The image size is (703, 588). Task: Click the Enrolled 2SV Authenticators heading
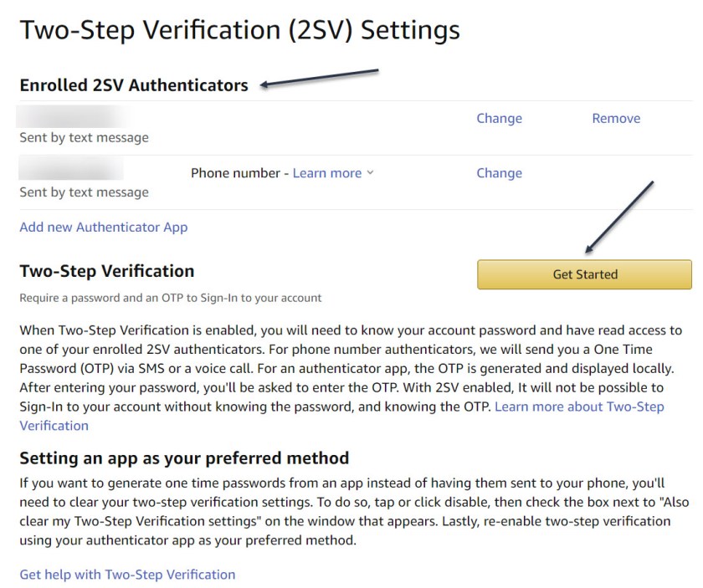coord(134,85)
